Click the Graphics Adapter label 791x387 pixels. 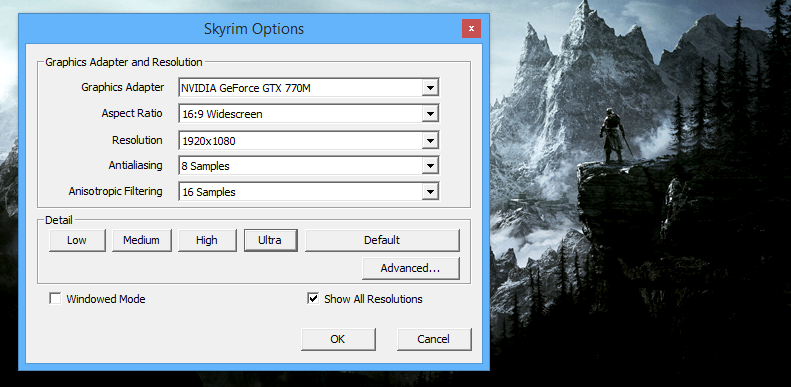click(123, 87)
